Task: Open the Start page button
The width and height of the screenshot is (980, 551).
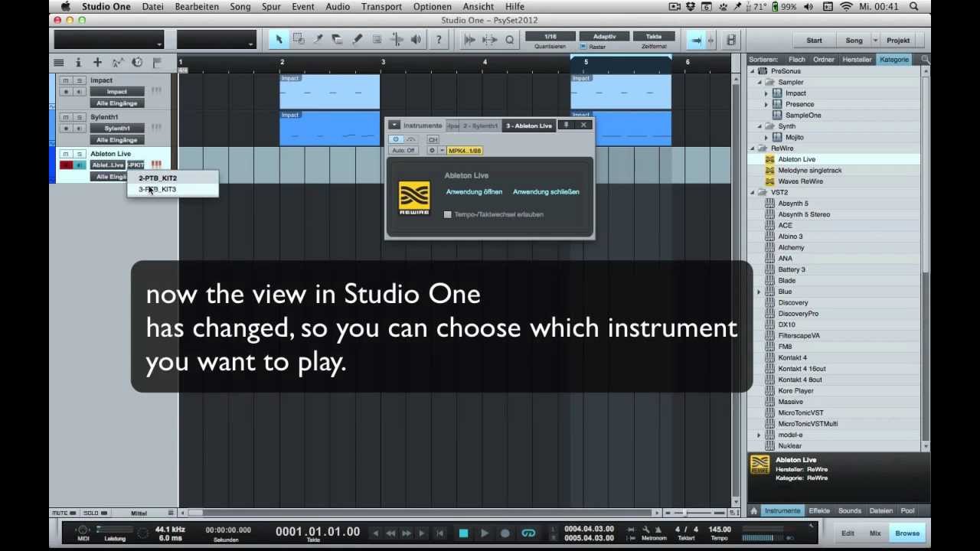Action: tap(814, 41)
